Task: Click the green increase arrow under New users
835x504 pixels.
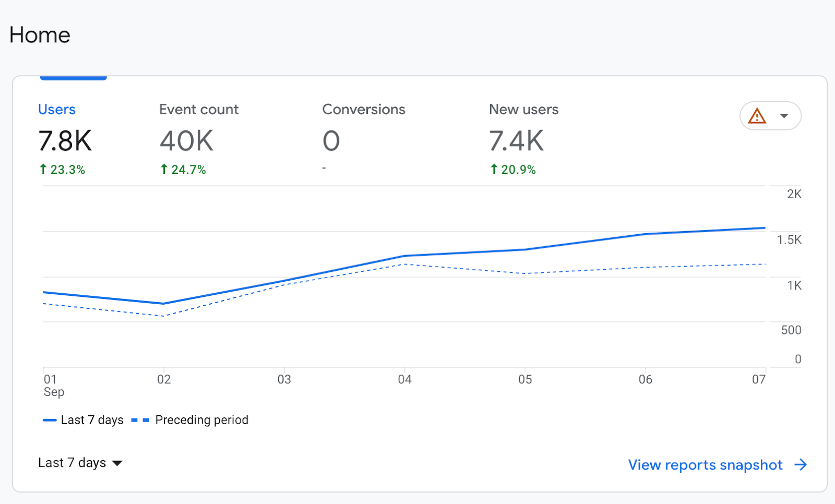Action: coord(493,169)
